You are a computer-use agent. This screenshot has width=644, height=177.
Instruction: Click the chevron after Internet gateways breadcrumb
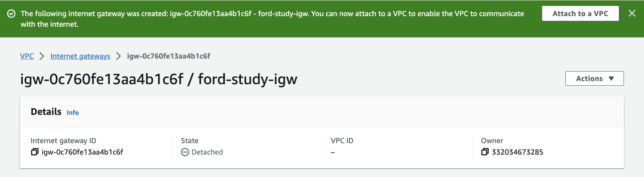118,56
